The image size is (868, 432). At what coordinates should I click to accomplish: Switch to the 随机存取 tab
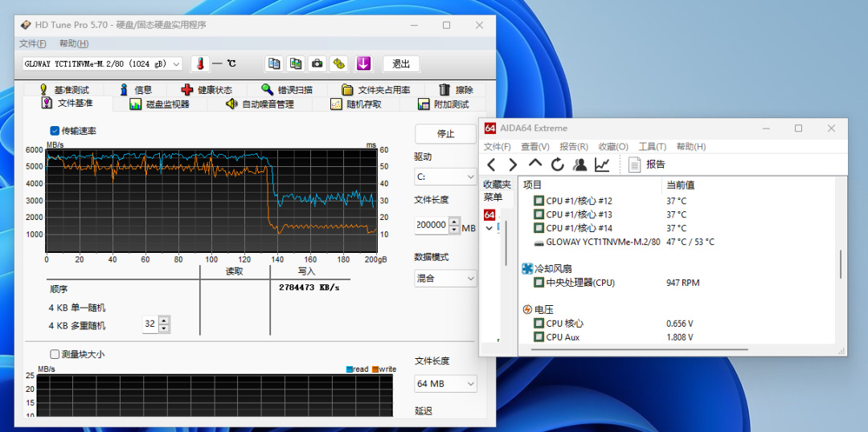(x=356, y=104)
